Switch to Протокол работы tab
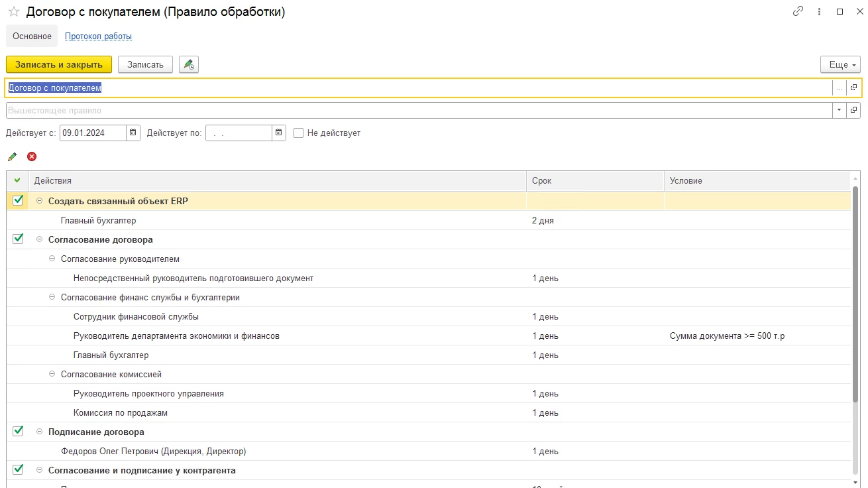868x488 pixels. tap(98, 36)
